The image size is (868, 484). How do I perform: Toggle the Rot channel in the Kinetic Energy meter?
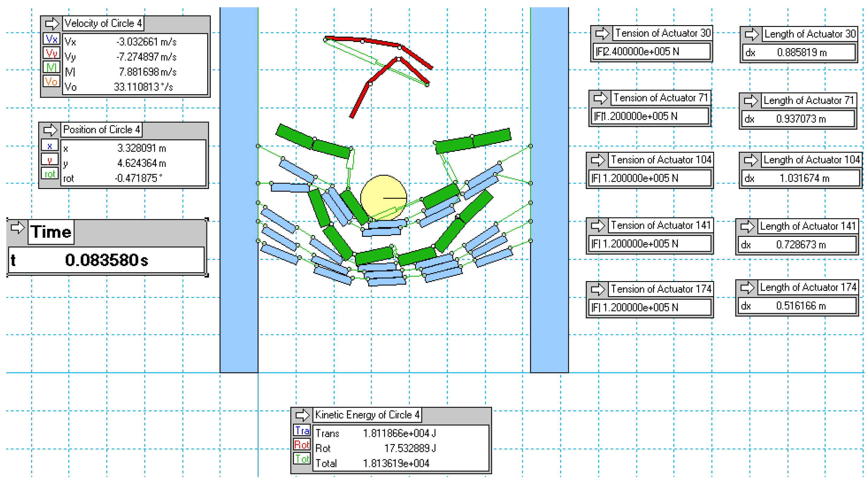[302, 445]
